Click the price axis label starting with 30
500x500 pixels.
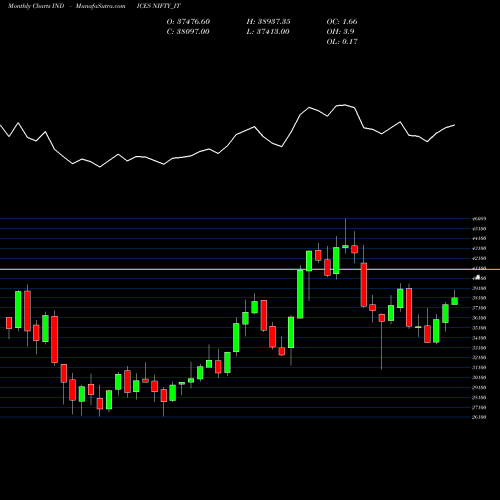tap(479, 377)
